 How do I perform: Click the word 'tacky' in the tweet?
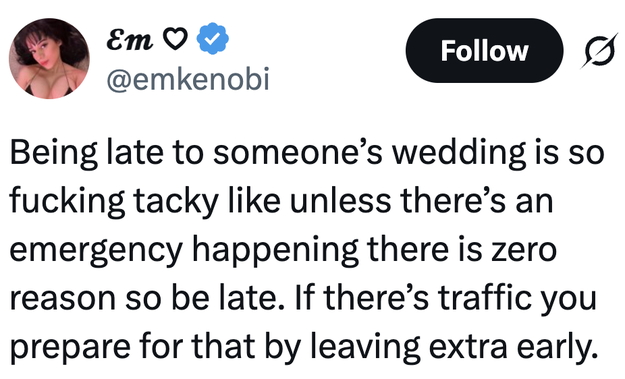tap(176, 202)
